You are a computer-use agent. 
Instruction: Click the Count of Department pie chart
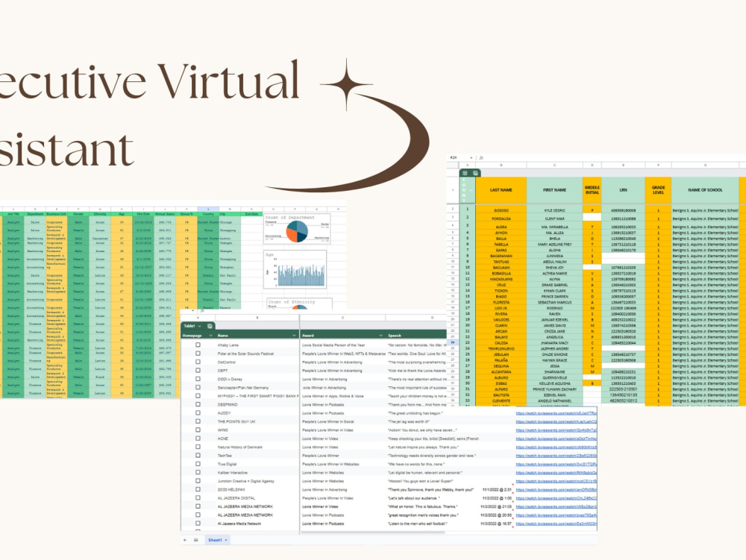click(x=297, y=230)
